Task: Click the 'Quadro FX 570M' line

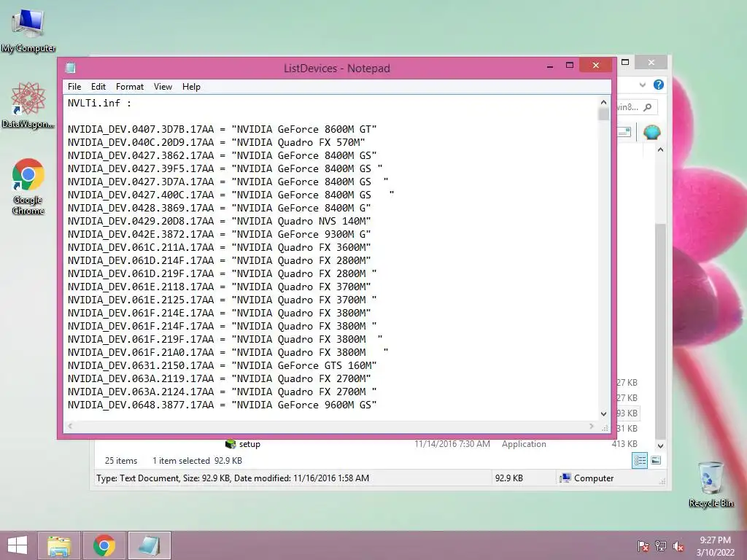Action: pos(216,142)
